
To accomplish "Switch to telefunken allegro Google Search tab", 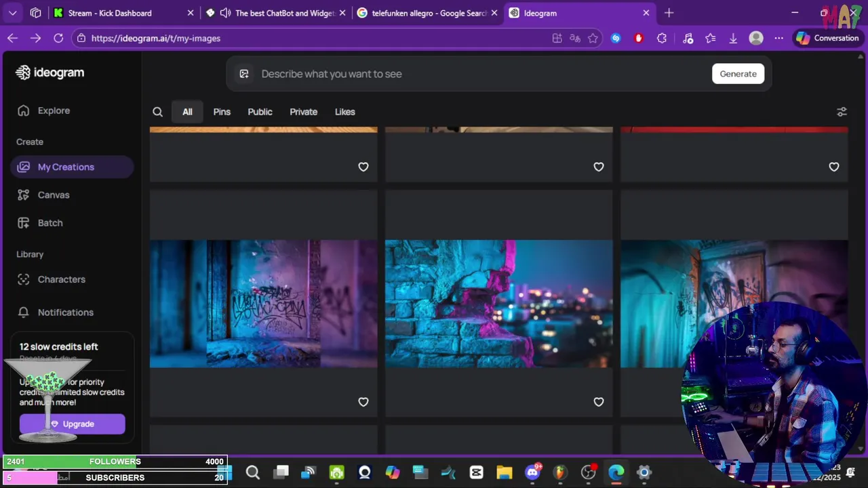I will point(427,13).
